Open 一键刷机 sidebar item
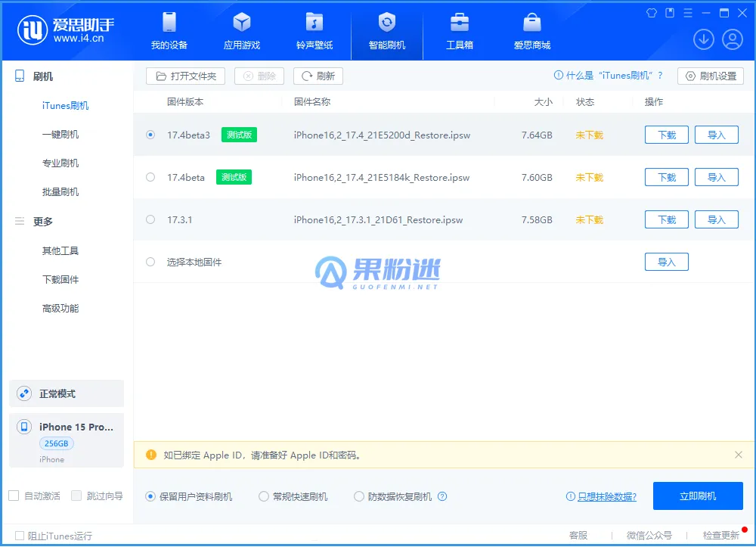The height and width of the screenshot is (547, 756). click(60, 134)
